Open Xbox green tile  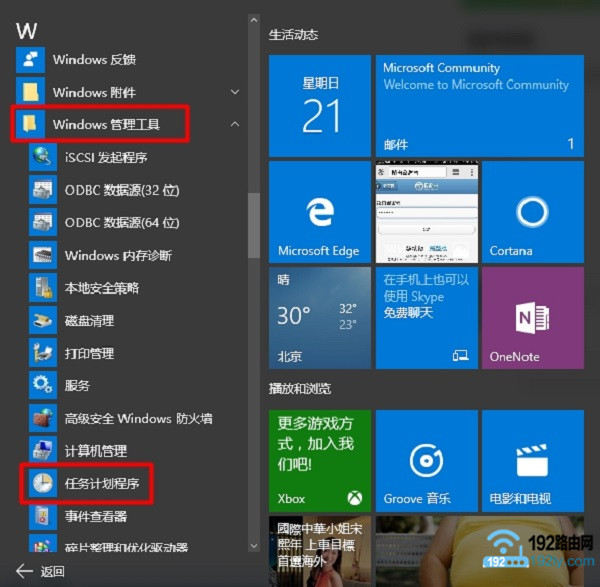click(x=320, y=461)
